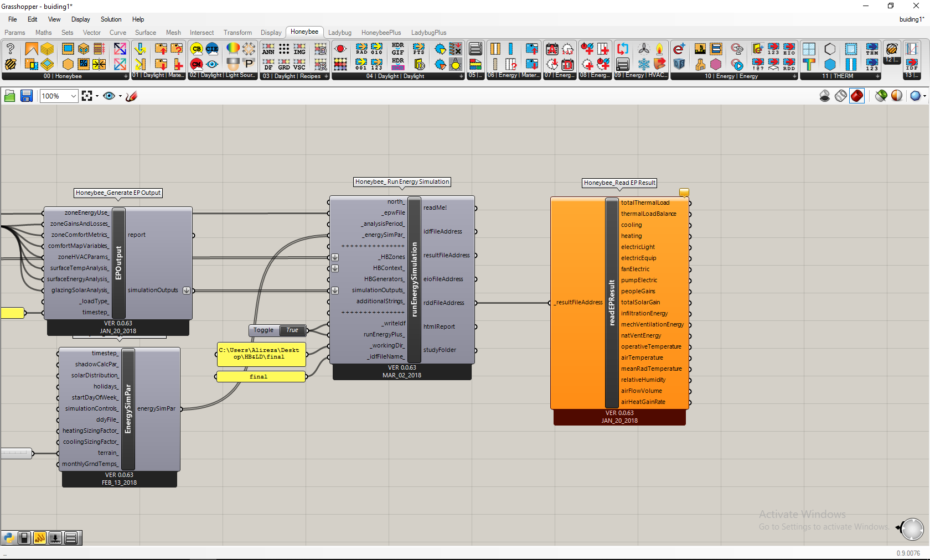Click the THERM rainbow T icon
Viewport: 930px width, 560px height.
(x=809, y=64)
